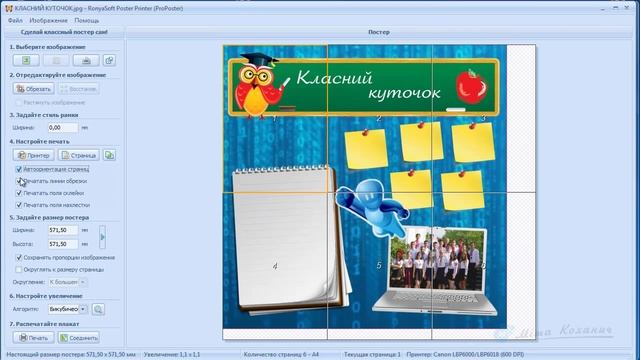Click the status text Текущая страница: 1
The height and width of the screenshot is (360, 640).
372,355
